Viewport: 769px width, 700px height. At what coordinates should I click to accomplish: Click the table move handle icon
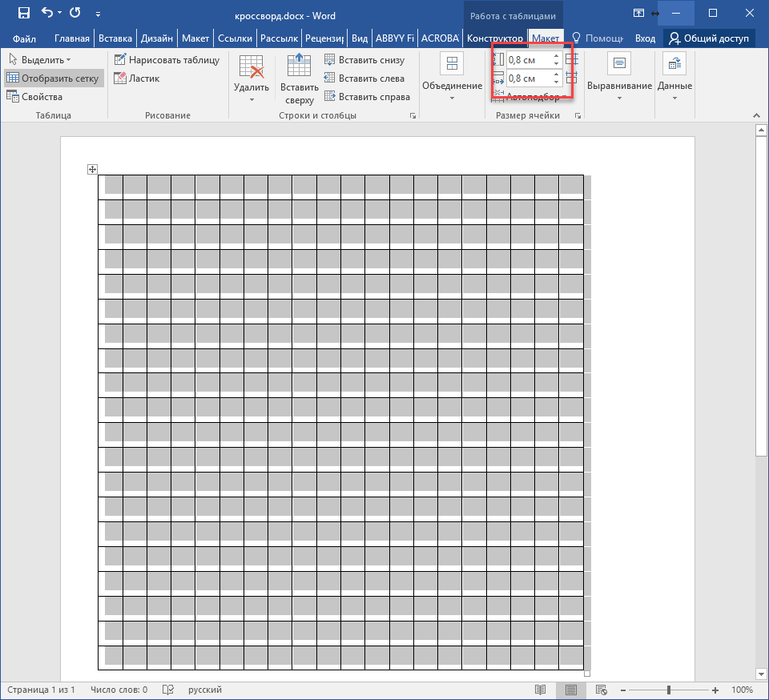pos(92,169)
